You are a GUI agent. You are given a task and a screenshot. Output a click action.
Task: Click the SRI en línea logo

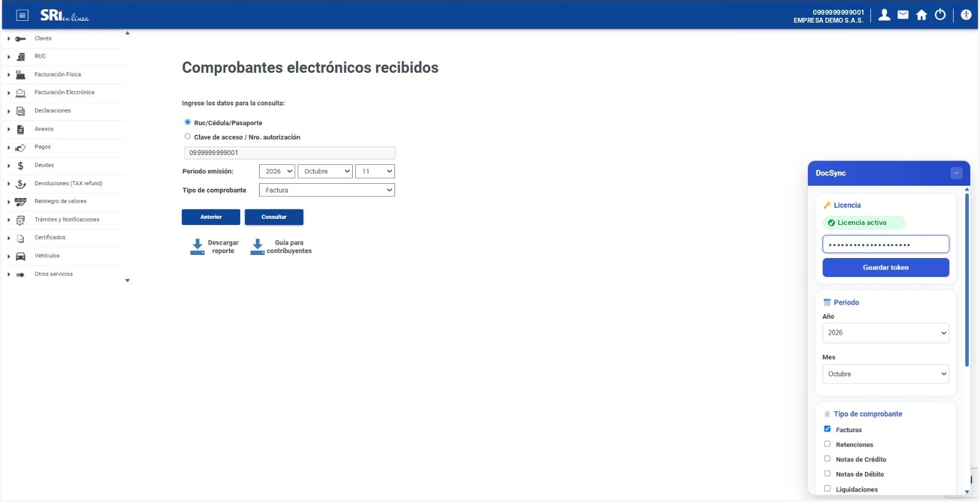64,15
